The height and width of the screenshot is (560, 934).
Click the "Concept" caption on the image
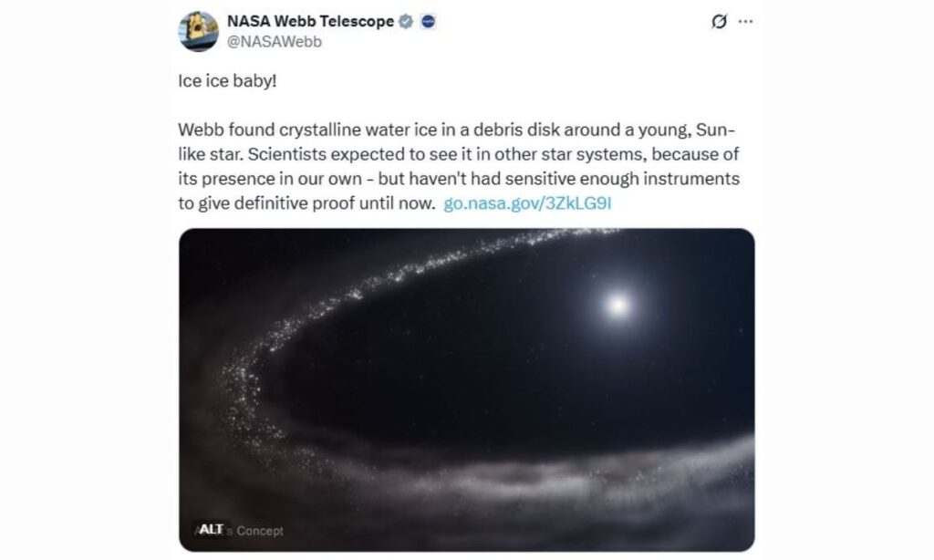260,530
